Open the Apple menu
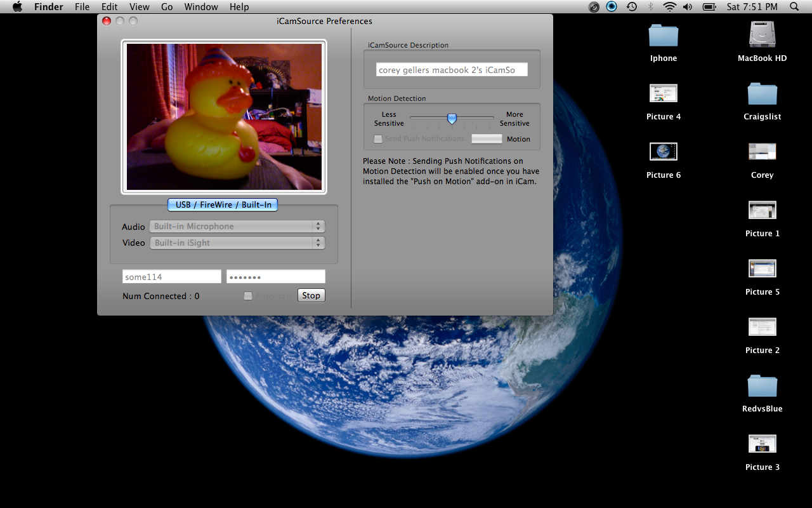The image size is (812, 508). (17, 7)
